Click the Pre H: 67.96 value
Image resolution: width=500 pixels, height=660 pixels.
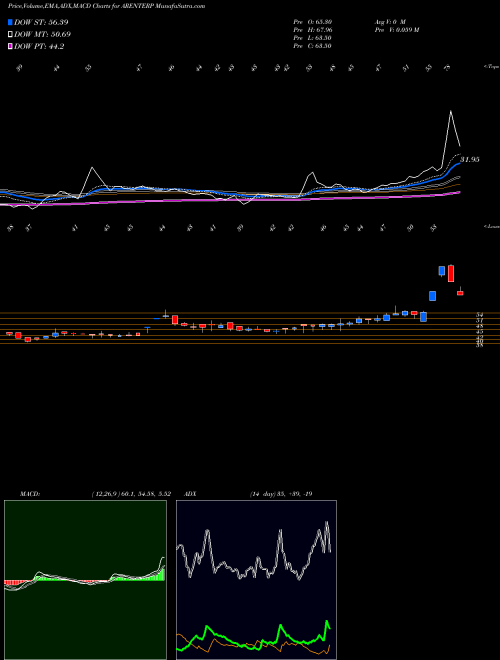point(312,30)
